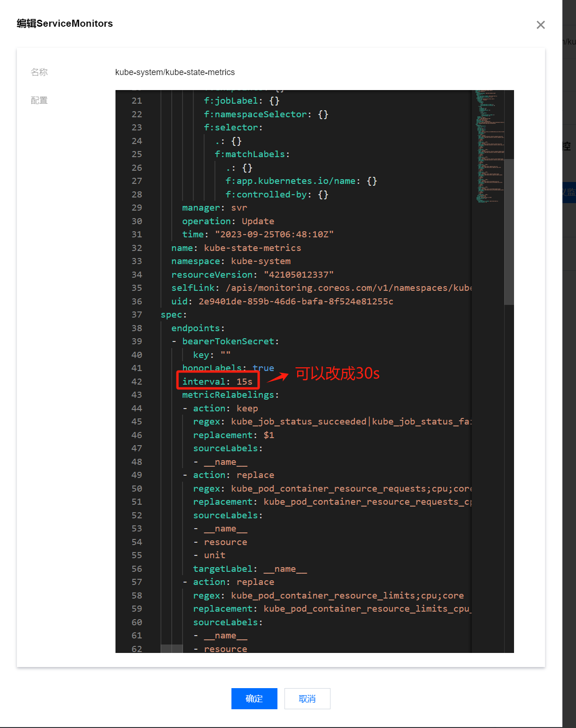Click the 'f:app.kubernetes.io/name: {}' line

[x=301, y=181]
